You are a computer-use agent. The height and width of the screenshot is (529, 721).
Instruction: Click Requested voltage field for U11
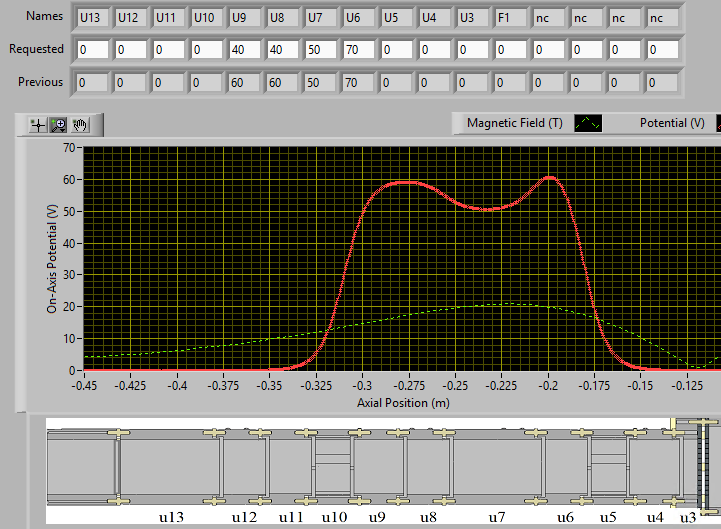pos(169,50)
